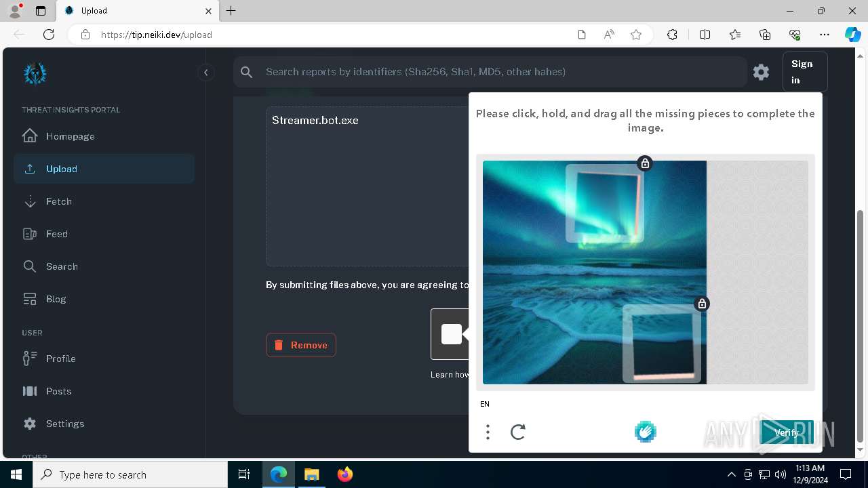
Task: Open settings via top gear icon
Action: click(761, 72)
